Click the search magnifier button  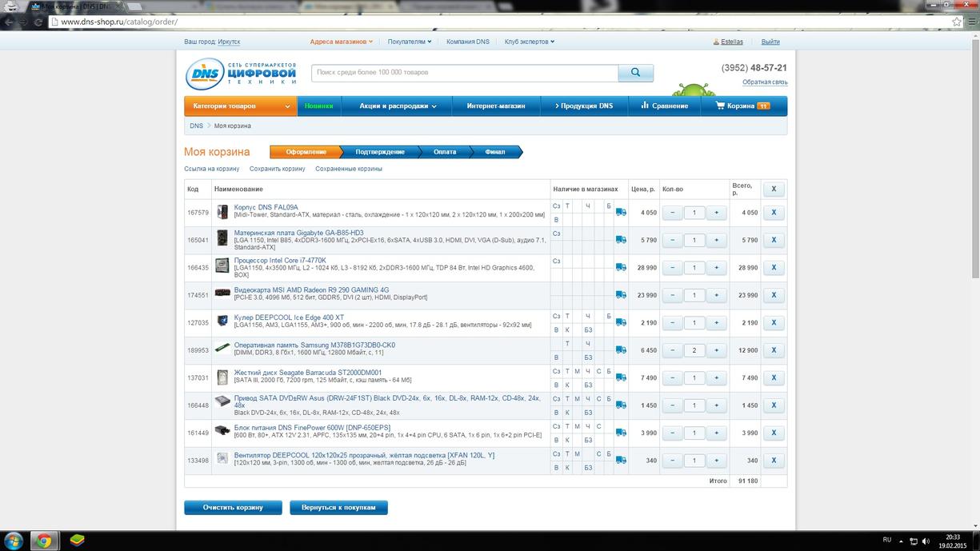click(x=635, y=73)
